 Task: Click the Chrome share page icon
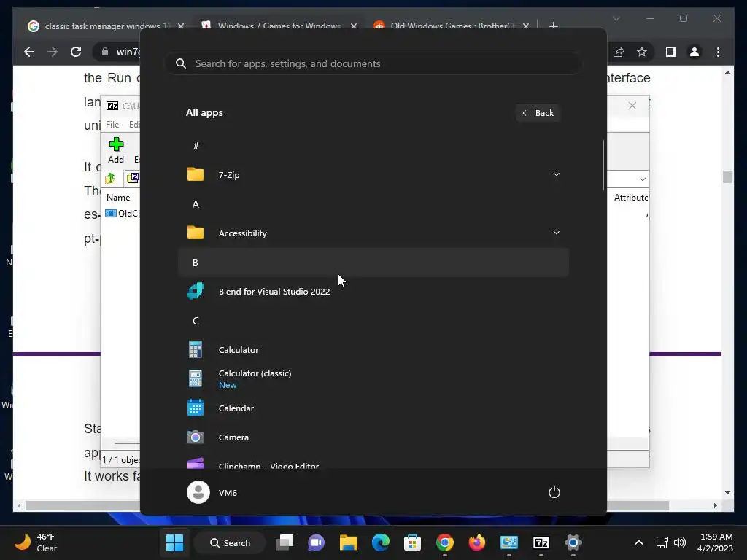[x=619, y=52]
